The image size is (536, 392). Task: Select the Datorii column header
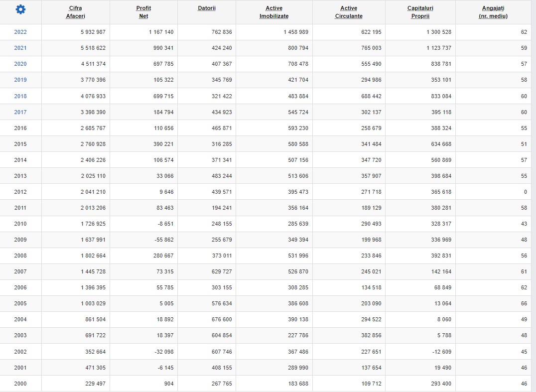(207, 8)
